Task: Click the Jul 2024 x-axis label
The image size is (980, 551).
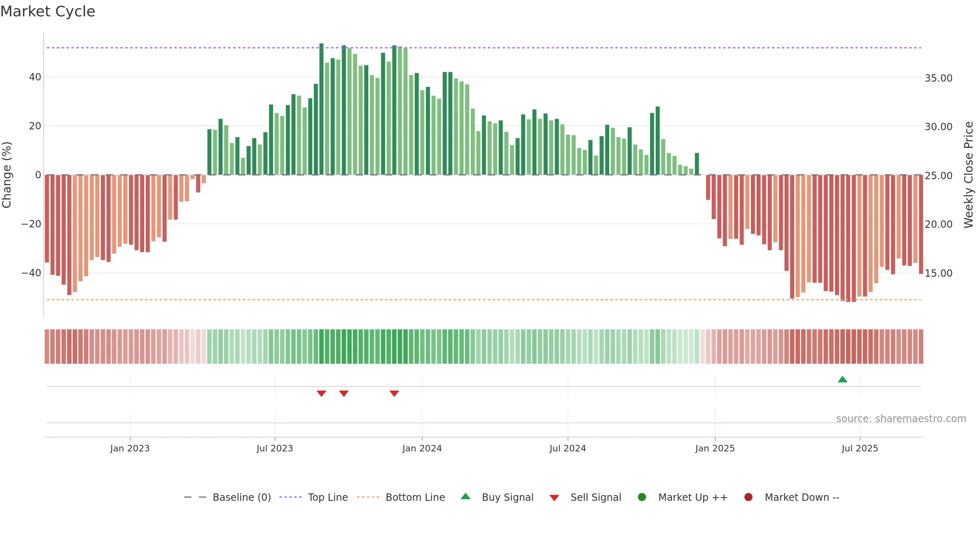Action: 568,449
